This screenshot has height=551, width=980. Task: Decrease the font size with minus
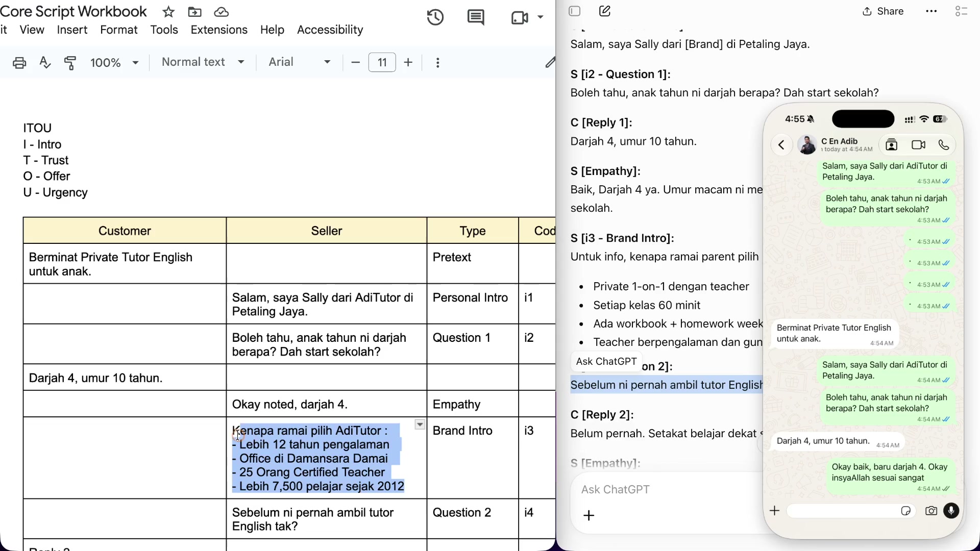(356, 62)
